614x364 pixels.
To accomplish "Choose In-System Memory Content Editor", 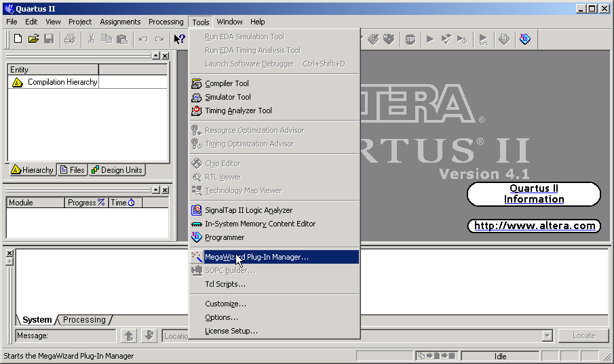I will click(260, 224).
